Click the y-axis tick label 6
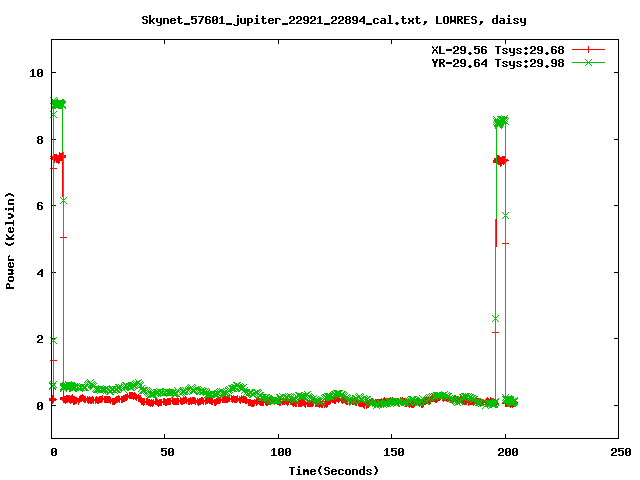This screenshot has height=480, width=640. pos(40,206)
